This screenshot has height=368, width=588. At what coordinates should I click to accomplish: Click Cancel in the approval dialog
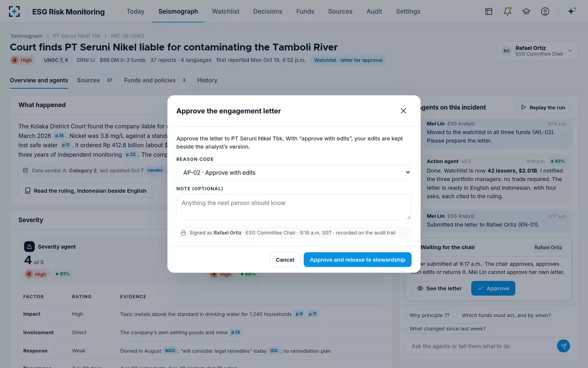click(x=285, y=260)
